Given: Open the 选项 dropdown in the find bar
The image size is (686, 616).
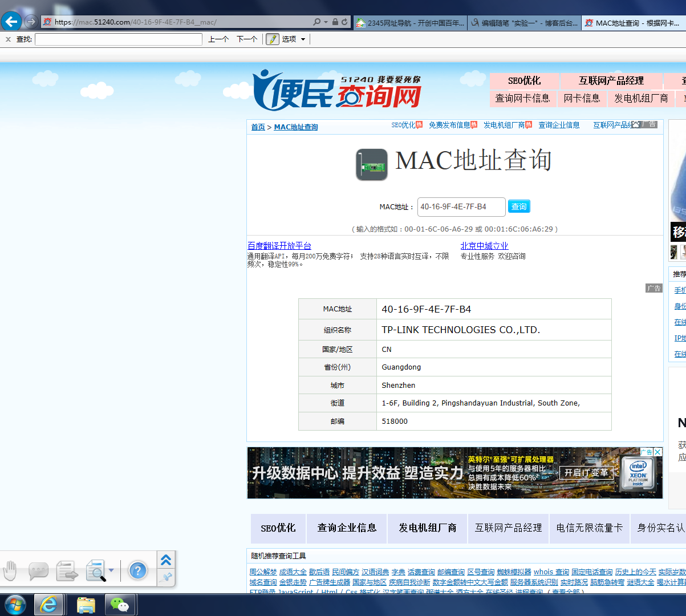Looking at the screenshot, I should coord(294,39).
